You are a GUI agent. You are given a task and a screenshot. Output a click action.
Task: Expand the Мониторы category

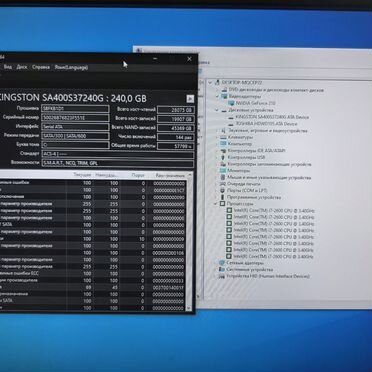click(x=216, y=171)
